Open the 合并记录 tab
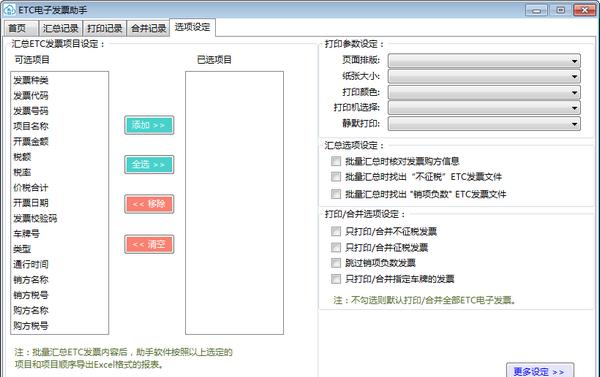 pyautogui.click(x=148, y=28)
